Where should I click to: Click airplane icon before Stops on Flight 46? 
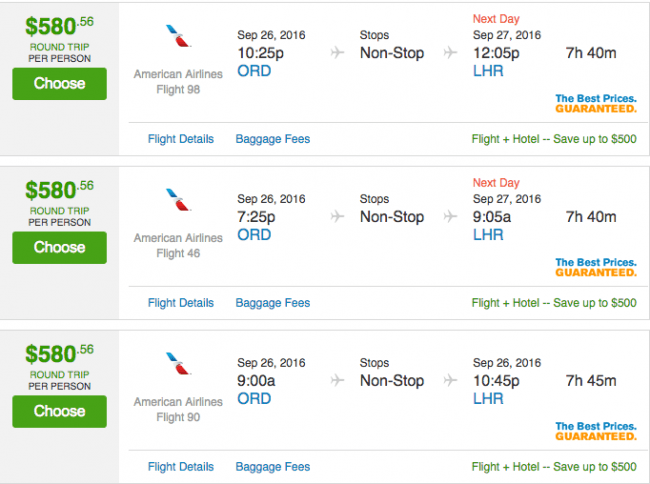click(x=337, y=217)
